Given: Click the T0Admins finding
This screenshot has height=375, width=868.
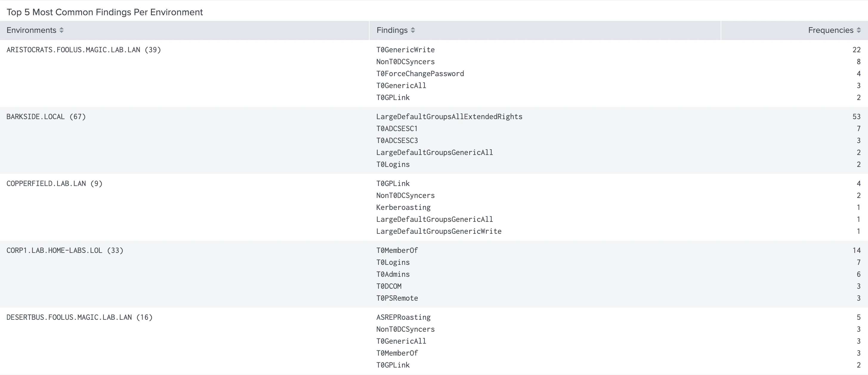Looking at the screenshot, I should pos(393,274).
